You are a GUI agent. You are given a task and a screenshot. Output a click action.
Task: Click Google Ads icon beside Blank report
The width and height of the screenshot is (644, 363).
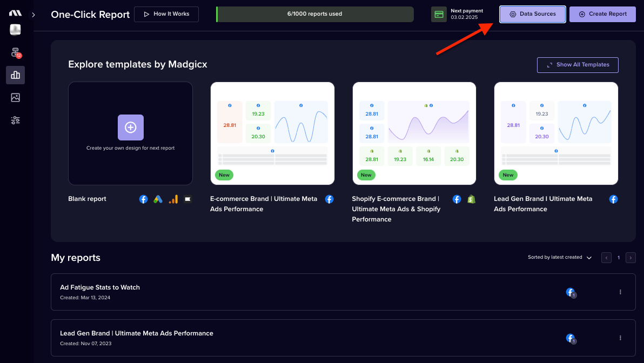158,199
